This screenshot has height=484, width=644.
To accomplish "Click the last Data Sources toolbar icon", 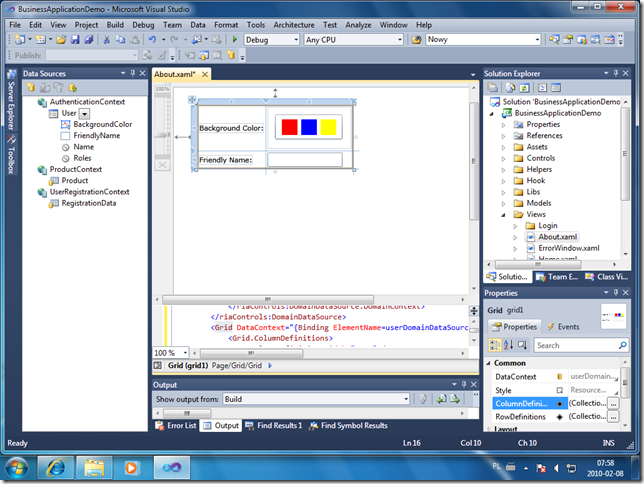I will [x=73, y=88].
